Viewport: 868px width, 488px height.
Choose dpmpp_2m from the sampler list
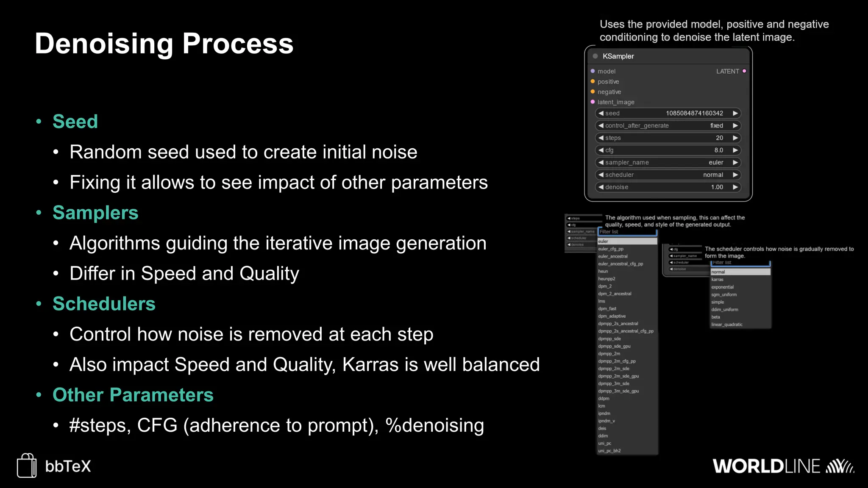coord(609,354)
